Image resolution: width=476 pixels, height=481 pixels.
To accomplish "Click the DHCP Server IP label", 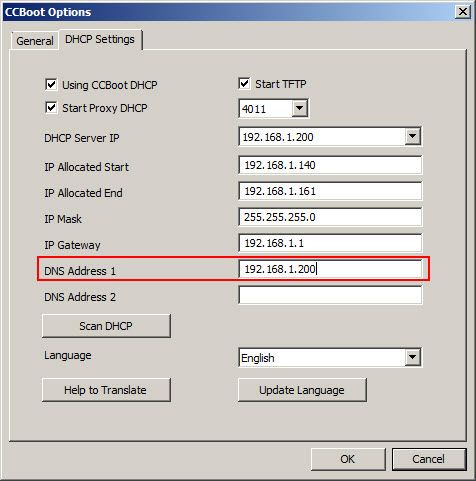I will pyautogui.click(x=82, y=138).
